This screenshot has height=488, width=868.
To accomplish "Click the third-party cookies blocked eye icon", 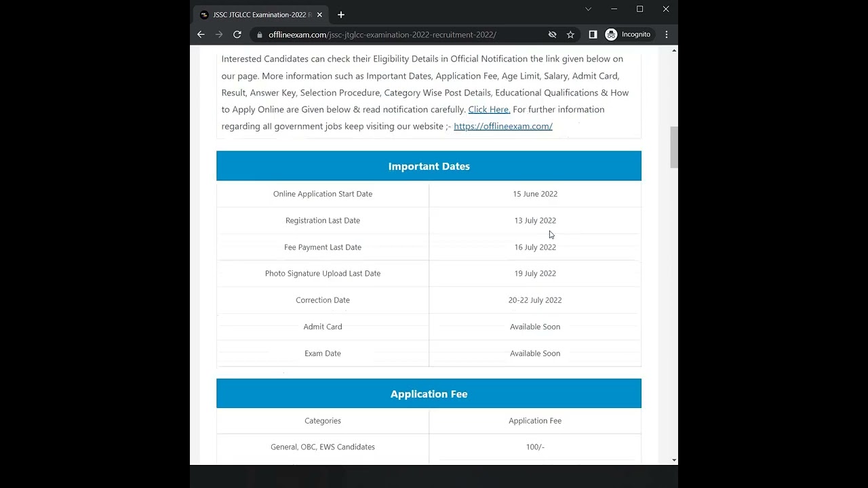I will pos(552,35).
